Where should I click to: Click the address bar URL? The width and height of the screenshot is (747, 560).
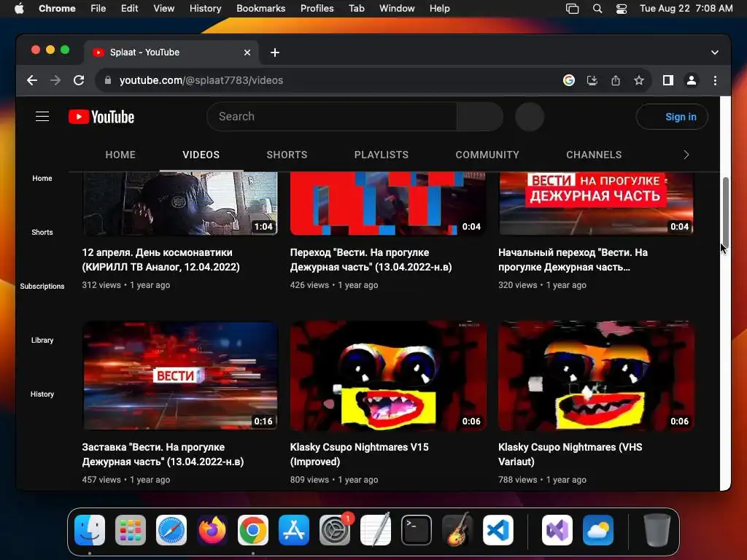tap(201, 80)
